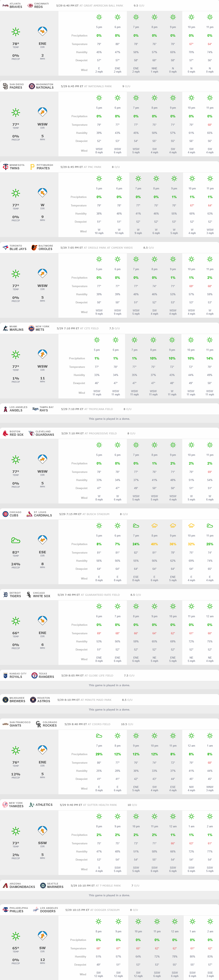
Task: Click the Kansas City Royals logo
Action: coord(5,675)
